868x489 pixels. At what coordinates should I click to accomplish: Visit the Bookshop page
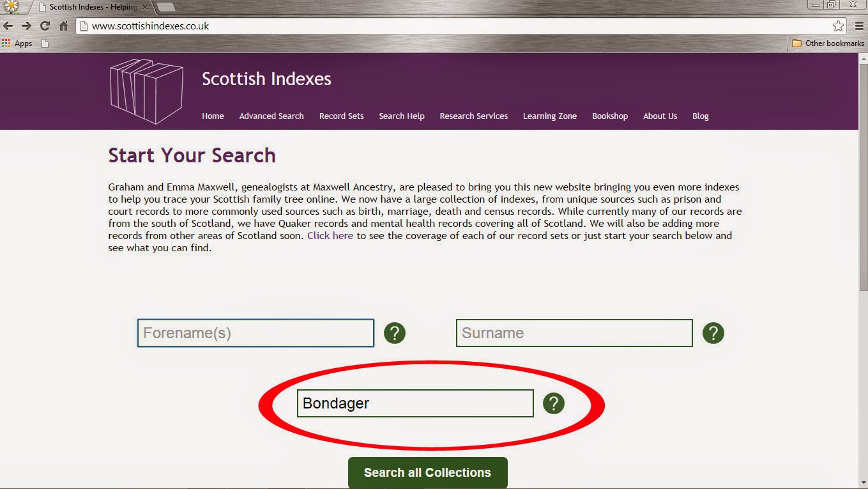(610, 116)
